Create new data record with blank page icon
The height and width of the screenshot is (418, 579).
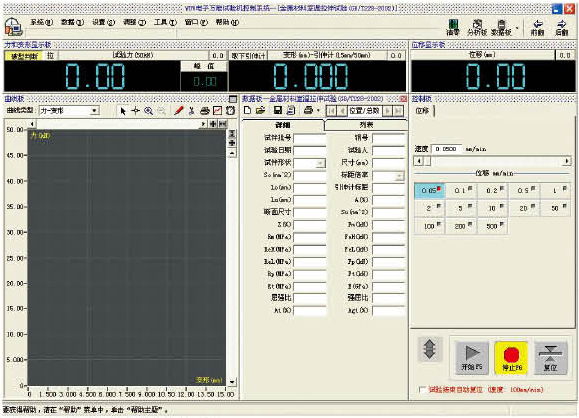point(248,110)
